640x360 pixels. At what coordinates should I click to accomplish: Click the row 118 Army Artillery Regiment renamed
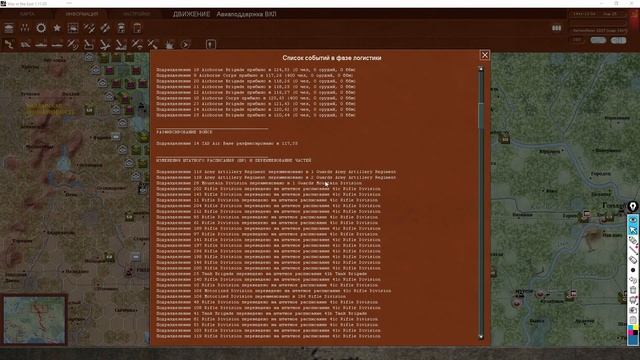click(276, 178)
